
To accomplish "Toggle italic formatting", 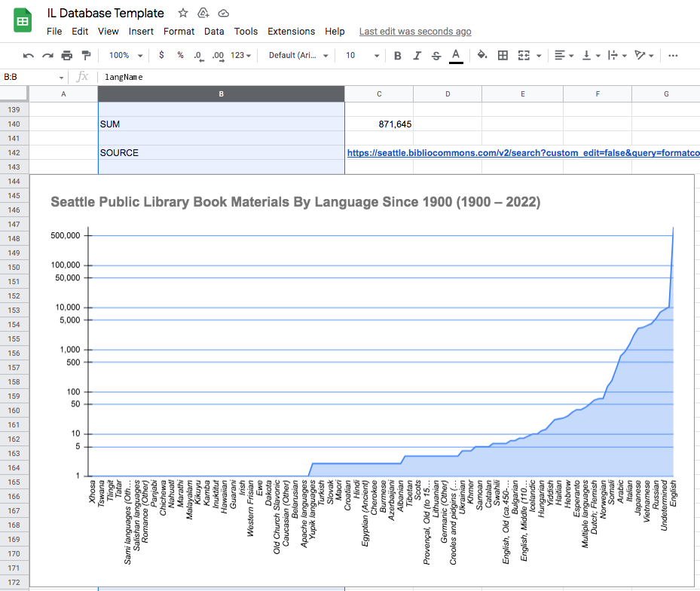I will click(417, 55).
